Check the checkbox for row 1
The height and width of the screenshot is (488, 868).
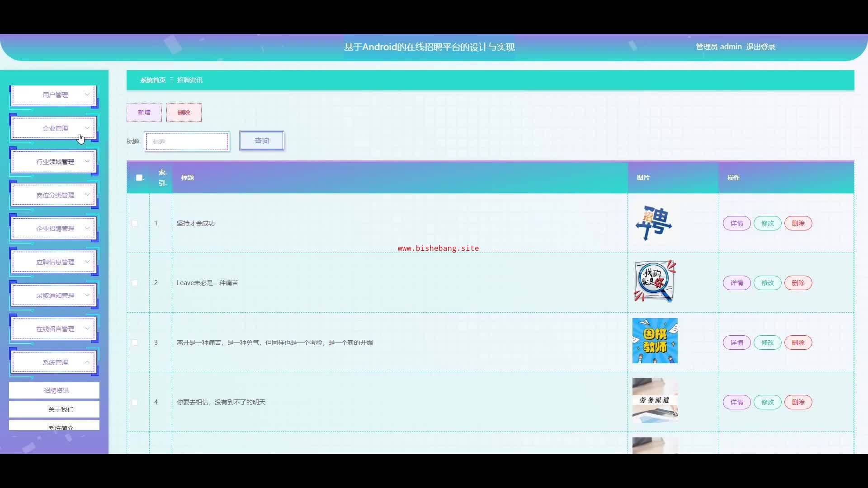pyautogui.click(x=135, y=223)
